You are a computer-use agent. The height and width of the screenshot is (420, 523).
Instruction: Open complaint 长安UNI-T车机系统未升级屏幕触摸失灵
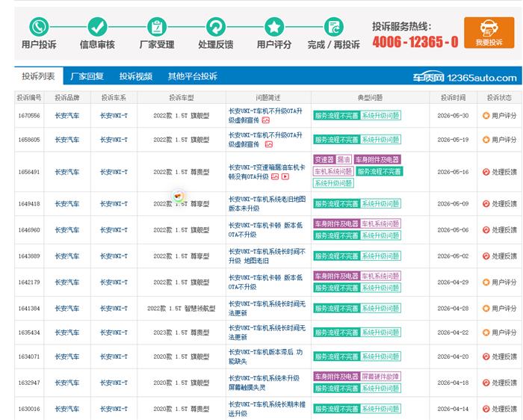tap(264, 383)
